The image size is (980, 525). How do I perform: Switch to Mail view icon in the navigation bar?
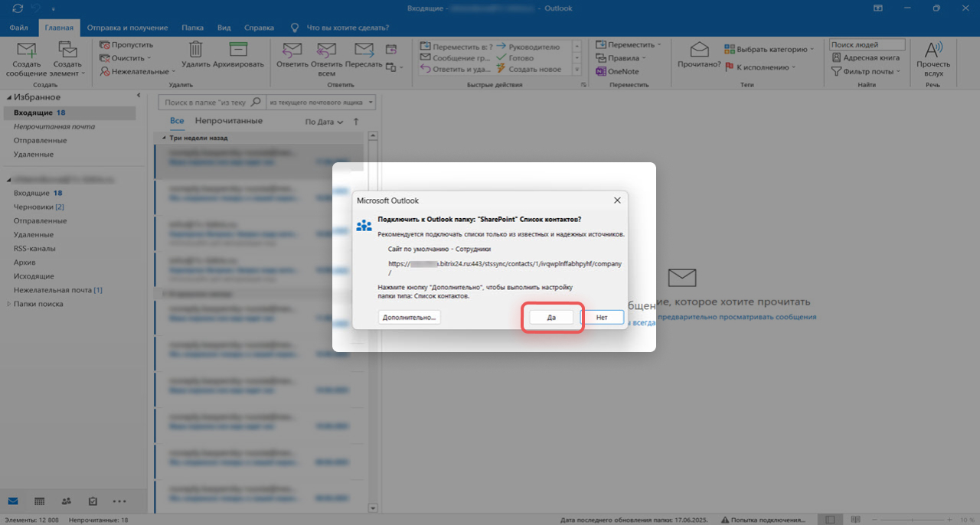coord(13,501)
